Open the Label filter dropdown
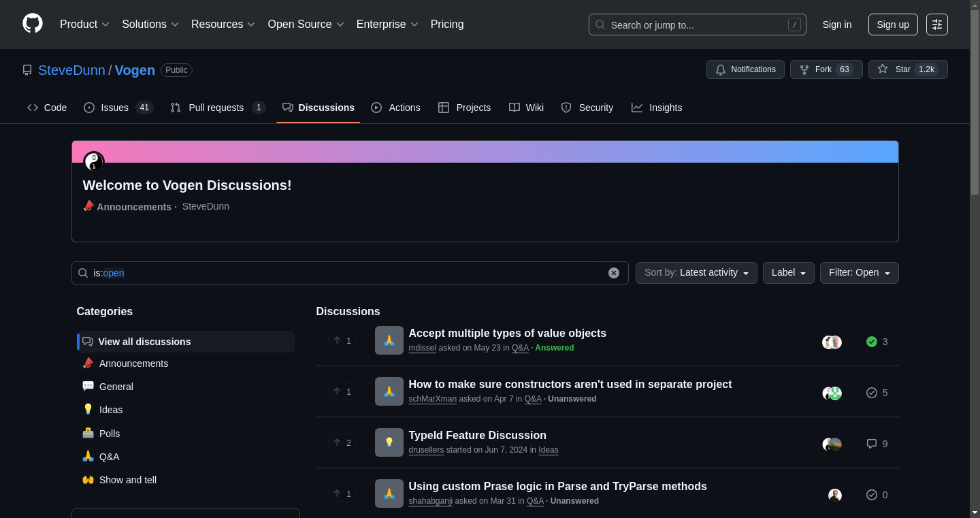This screenshot has height=518, width=980. click(788, 273)
